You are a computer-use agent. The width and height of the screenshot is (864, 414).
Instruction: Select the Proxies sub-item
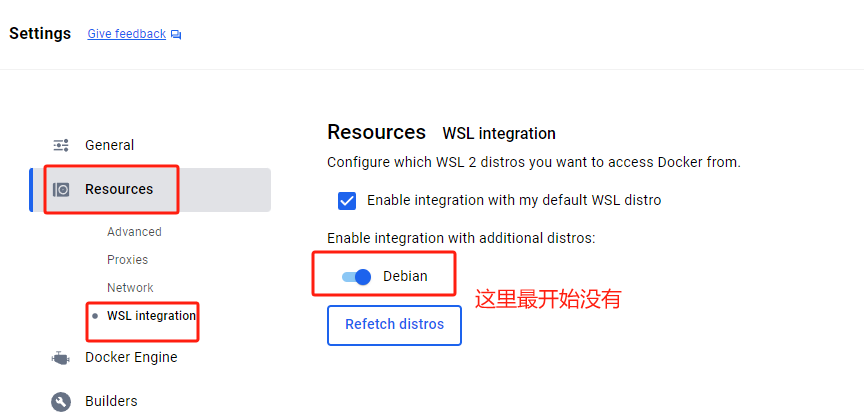[x=127, y=260]
